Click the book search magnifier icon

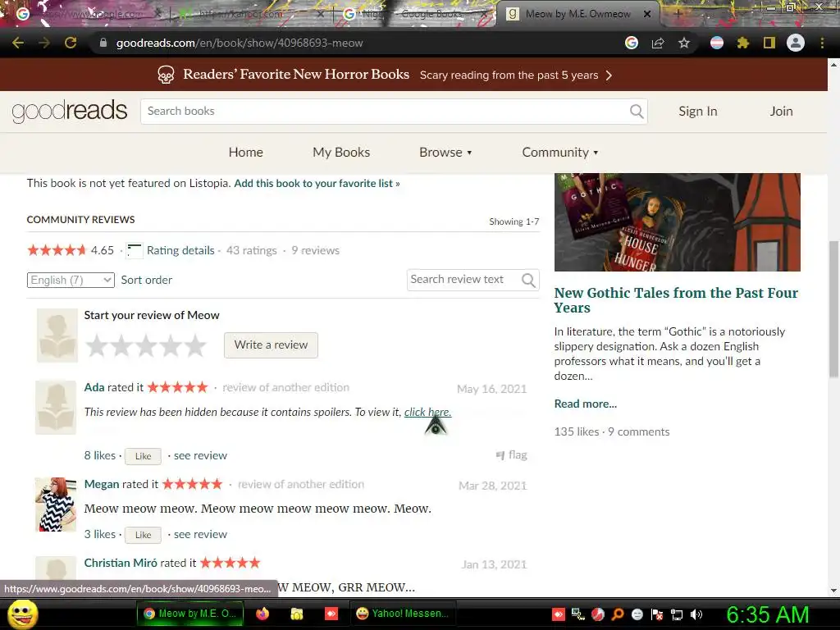637,112
